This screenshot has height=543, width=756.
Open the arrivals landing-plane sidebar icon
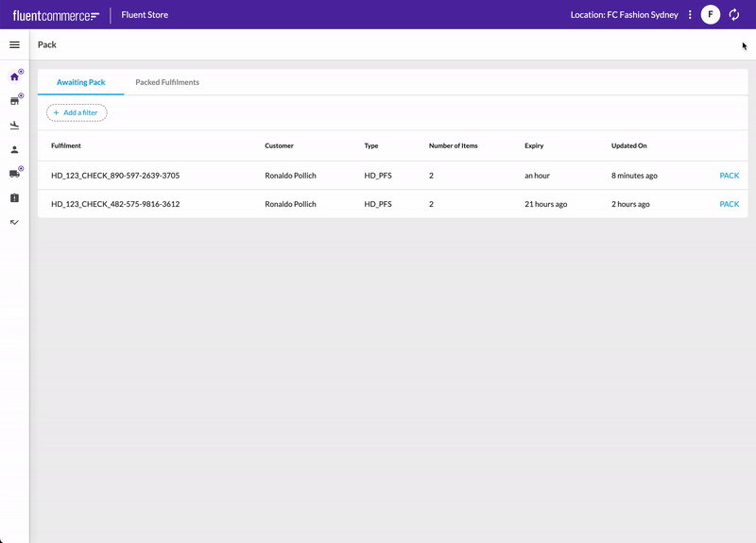14,126
